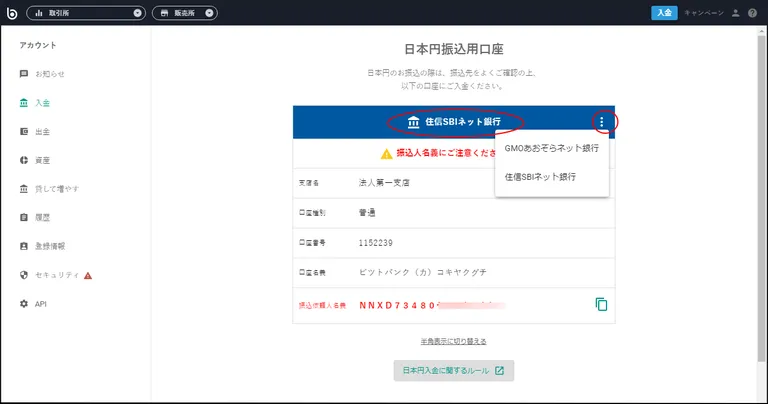Open the 取引所 dropdown selector
The image size is (768, 404).
(86, 13)
